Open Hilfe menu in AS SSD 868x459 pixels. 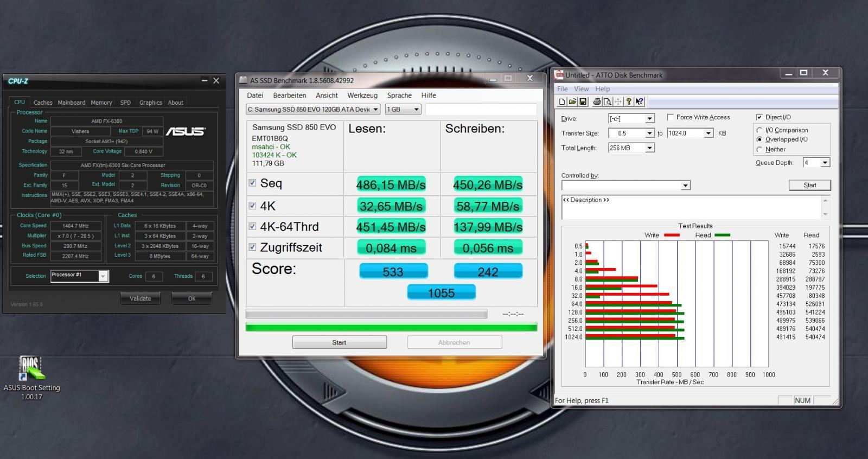pyautogui.click(x=429, y=95)
